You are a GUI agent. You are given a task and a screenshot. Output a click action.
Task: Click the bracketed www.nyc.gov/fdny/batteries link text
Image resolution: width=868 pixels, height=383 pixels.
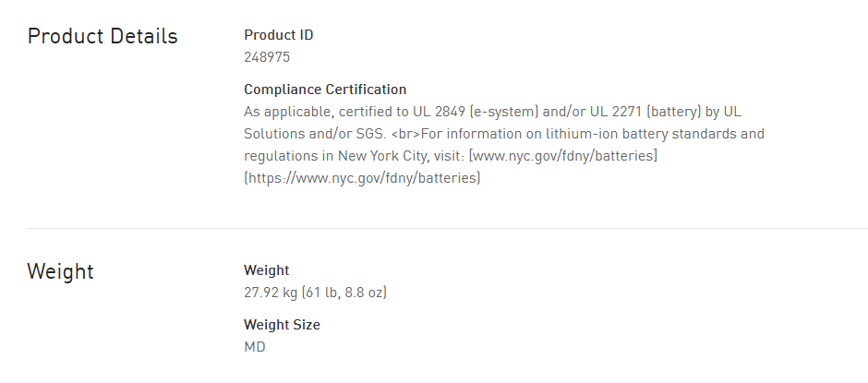pyautogui.click(x=563, y=156)
